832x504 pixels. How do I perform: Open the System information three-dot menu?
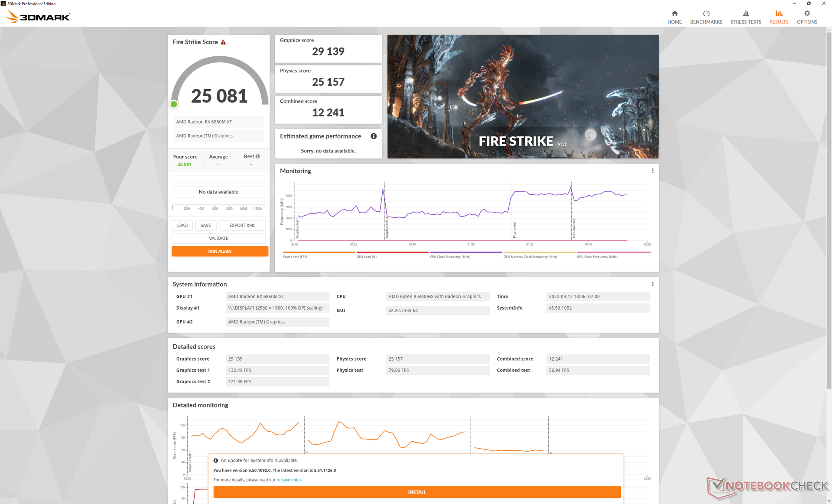point(653,284)
